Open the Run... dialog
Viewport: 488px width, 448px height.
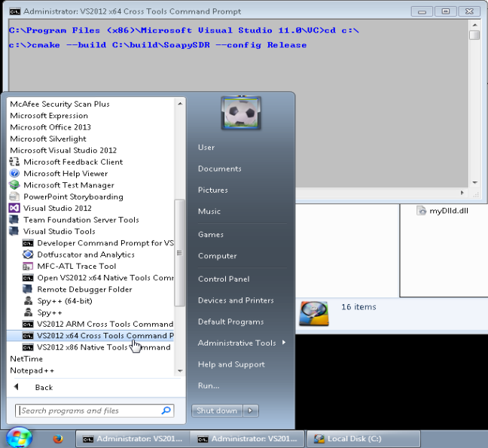209,386
